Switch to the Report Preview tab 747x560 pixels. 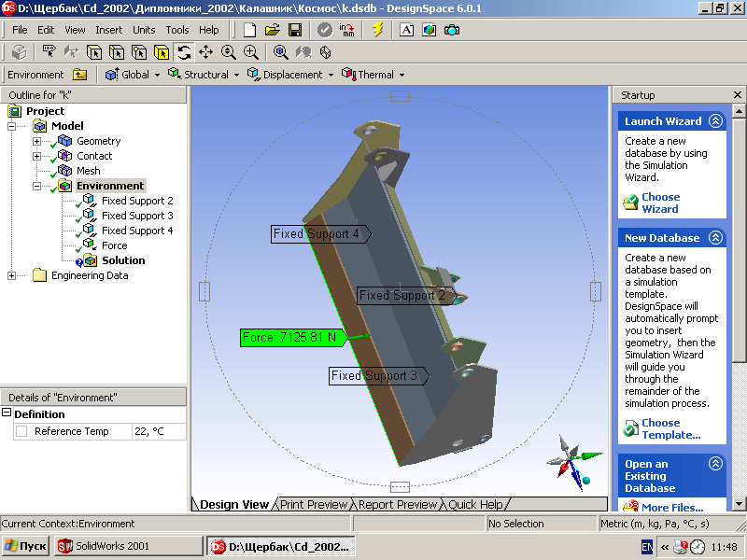click(x=398, y=504)
